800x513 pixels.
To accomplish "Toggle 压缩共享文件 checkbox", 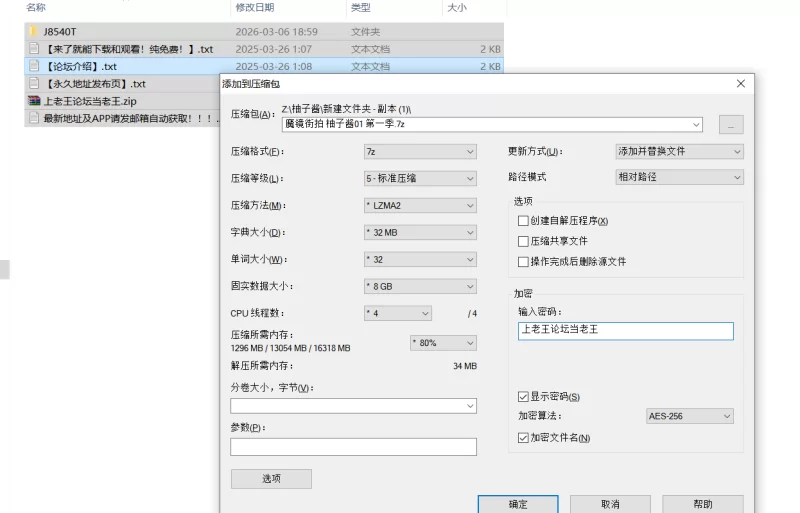I will click(x=523, y=241).
